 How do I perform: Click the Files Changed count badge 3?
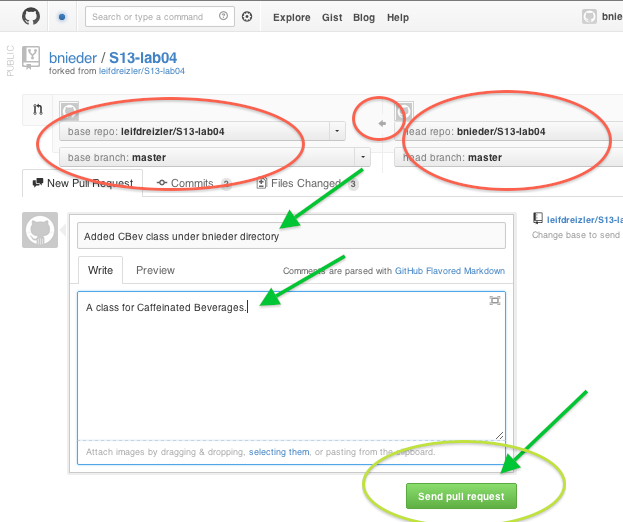pos(353,184)
